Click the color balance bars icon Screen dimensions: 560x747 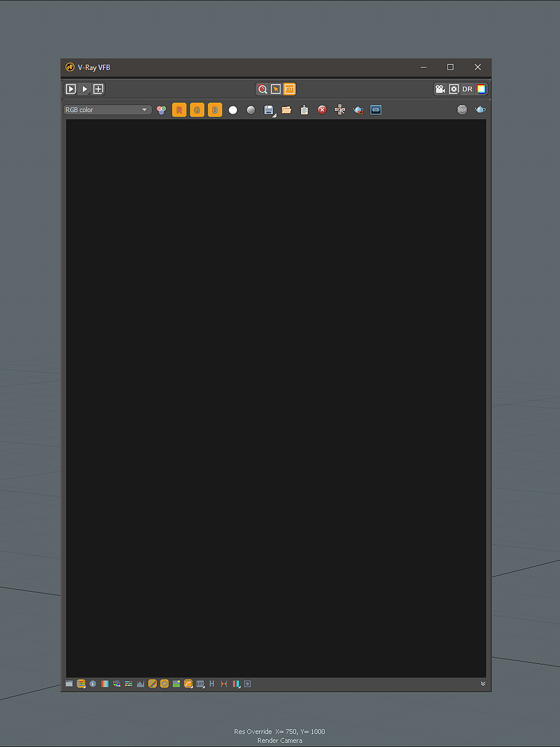[128, 683]
